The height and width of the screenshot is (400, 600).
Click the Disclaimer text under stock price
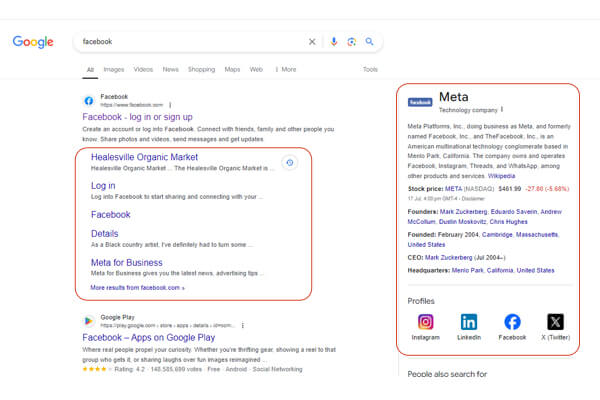point(473,199)
